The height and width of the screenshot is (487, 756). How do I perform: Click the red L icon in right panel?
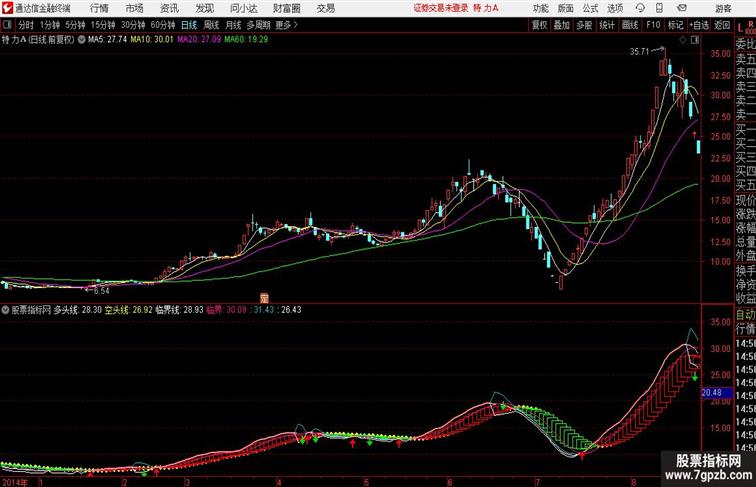740,29
